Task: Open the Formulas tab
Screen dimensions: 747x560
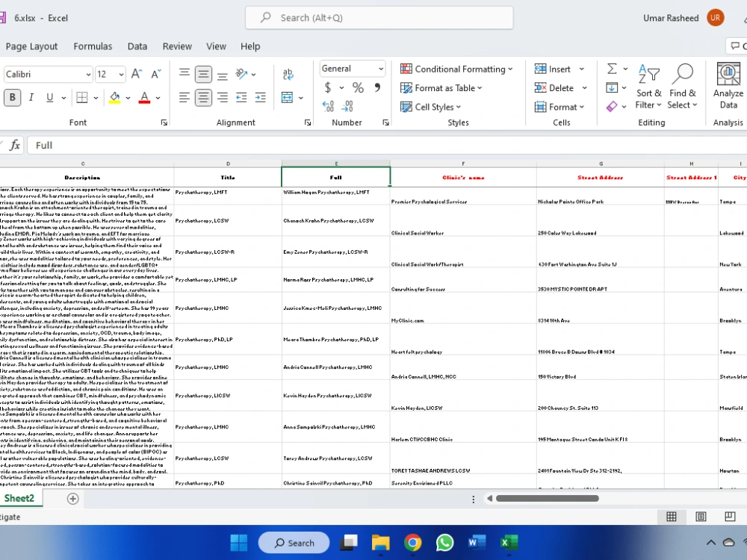Action: 93,46
